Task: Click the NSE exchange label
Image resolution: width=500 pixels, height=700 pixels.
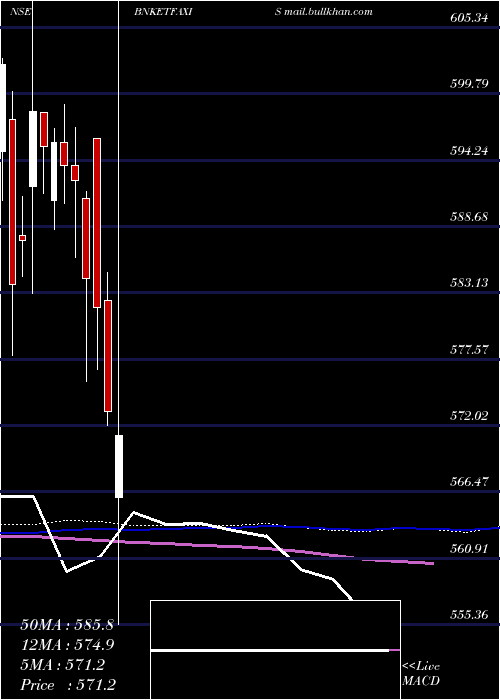Action: coord(21,12)
